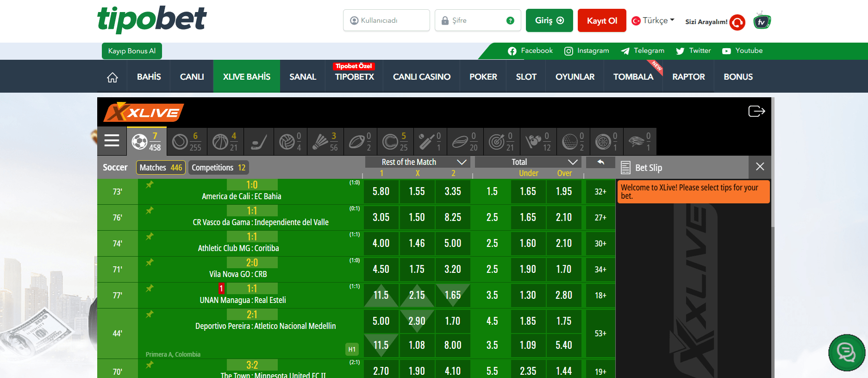Click the XLive exit icon
Screen dimensions: 868x378
point(756,112)
